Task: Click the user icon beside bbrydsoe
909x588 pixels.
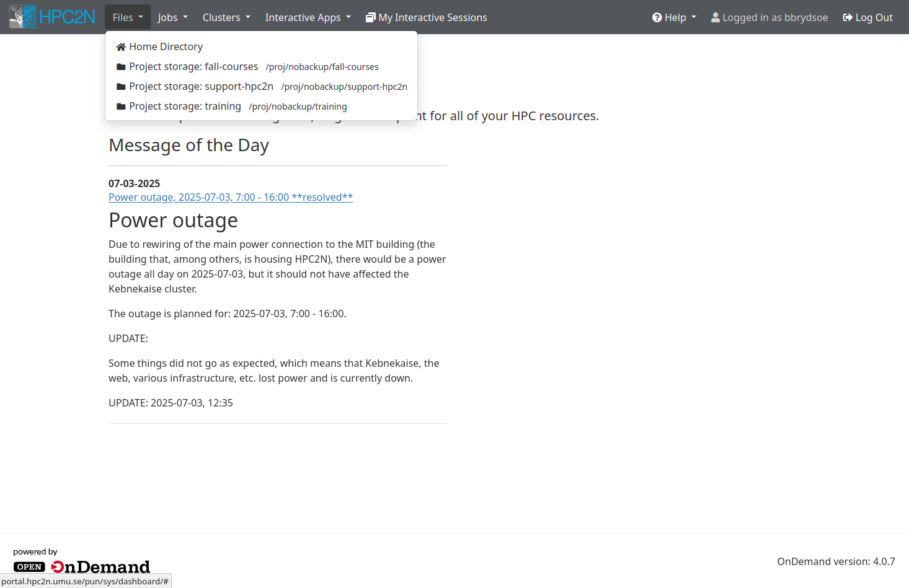Action: [x=716, y=17]
